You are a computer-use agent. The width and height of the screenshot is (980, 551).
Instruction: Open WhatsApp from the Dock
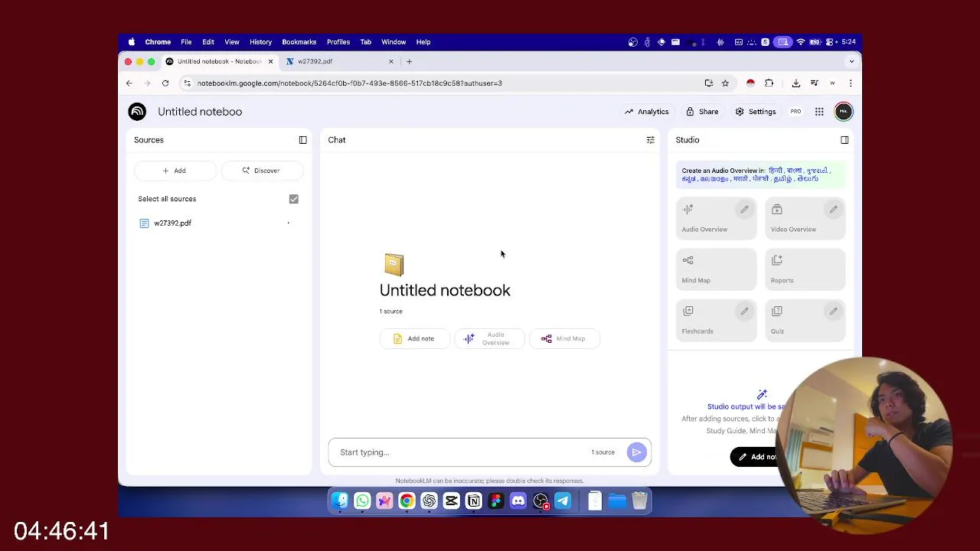362,501
